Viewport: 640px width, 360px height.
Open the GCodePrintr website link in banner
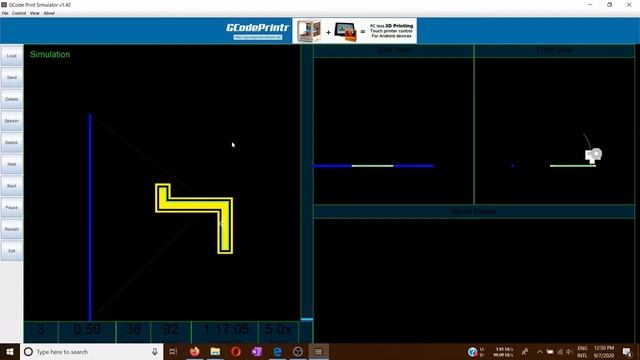pos(258,37)
